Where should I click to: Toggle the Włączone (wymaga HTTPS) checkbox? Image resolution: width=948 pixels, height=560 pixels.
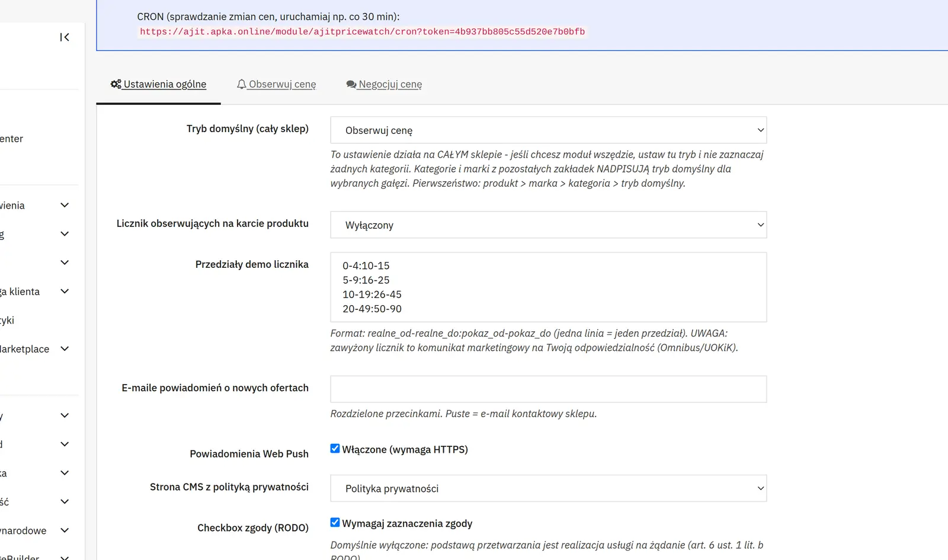click(335, 449)
